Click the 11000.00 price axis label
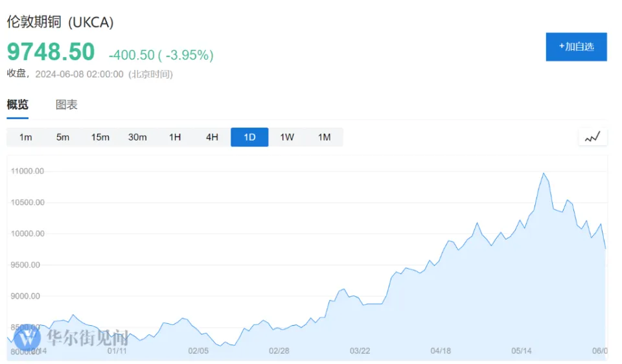 29,171
